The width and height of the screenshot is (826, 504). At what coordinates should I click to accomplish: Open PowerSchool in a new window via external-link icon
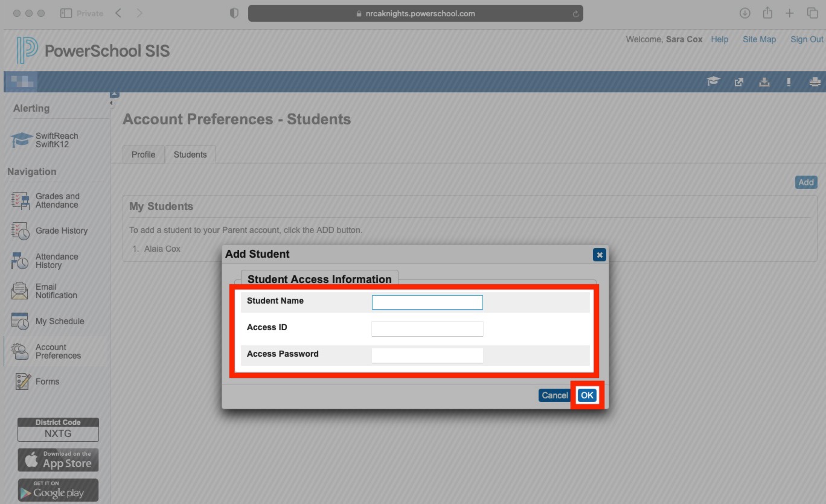[x=739, y=81]
